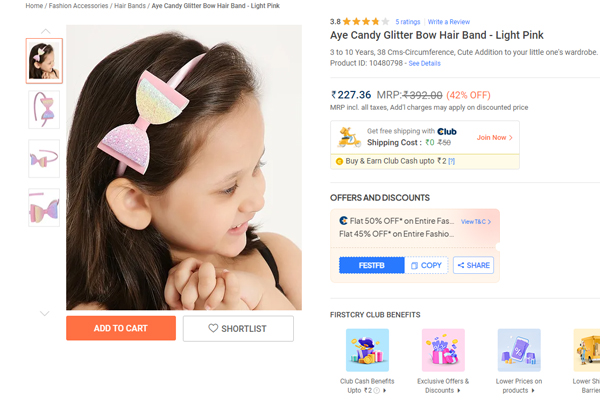This screenshot has height=400, width=600.
Task: Click the Lower Prices on products icon
Action: (519, 350)
